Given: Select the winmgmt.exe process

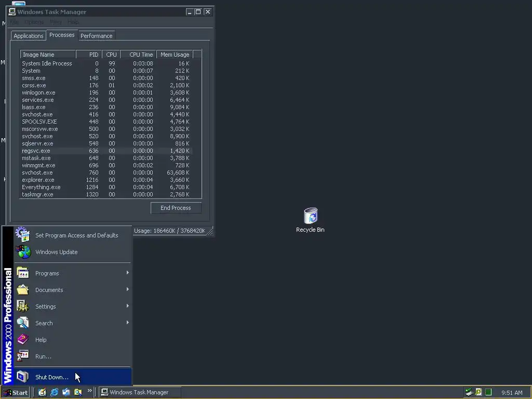Looking at the screenshot, I should [106, 166].
